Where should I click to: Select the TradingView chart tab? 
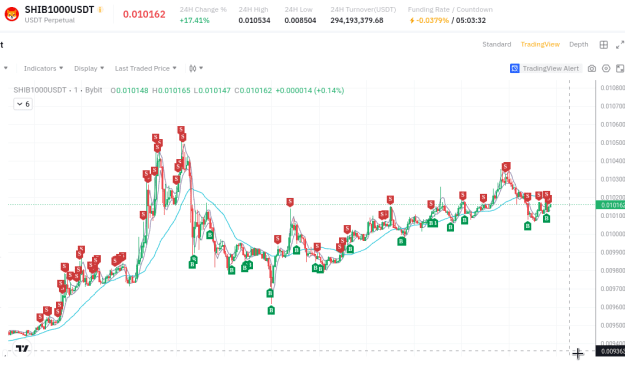540,44
